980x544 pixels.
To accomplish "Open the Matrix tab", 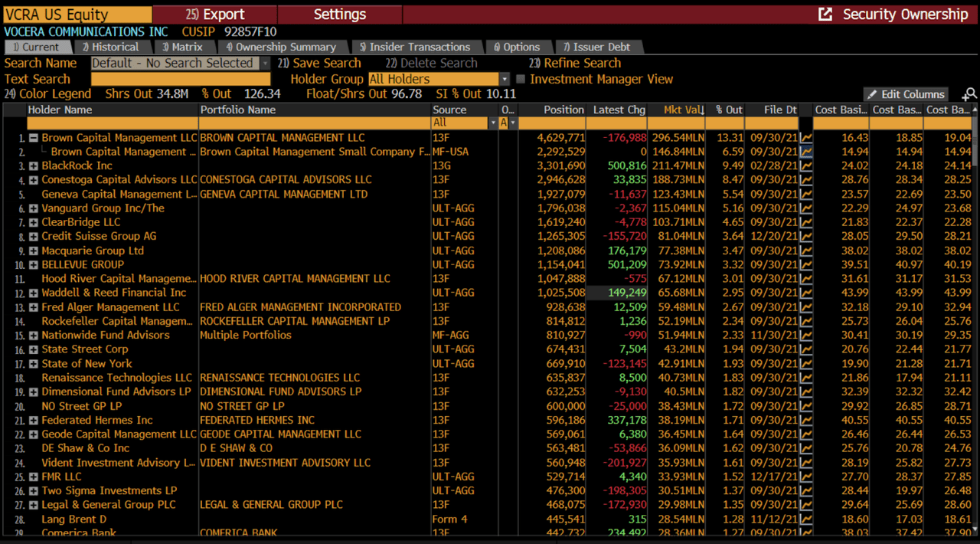I will tap(182, 47).
